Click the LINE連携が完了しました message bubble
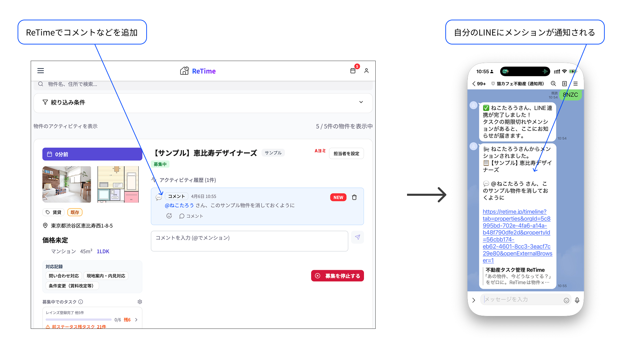Image resolution: width=633 pixels, height=364 pixels. (517, 122)
